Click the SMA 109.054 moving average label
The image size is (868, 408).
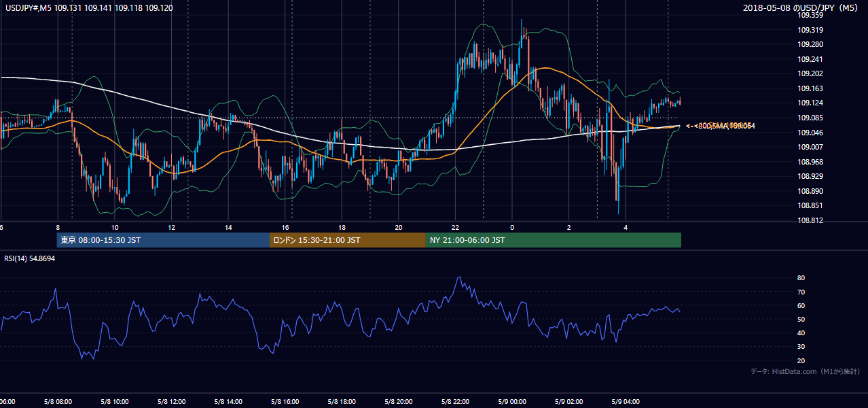coord(720,126)
